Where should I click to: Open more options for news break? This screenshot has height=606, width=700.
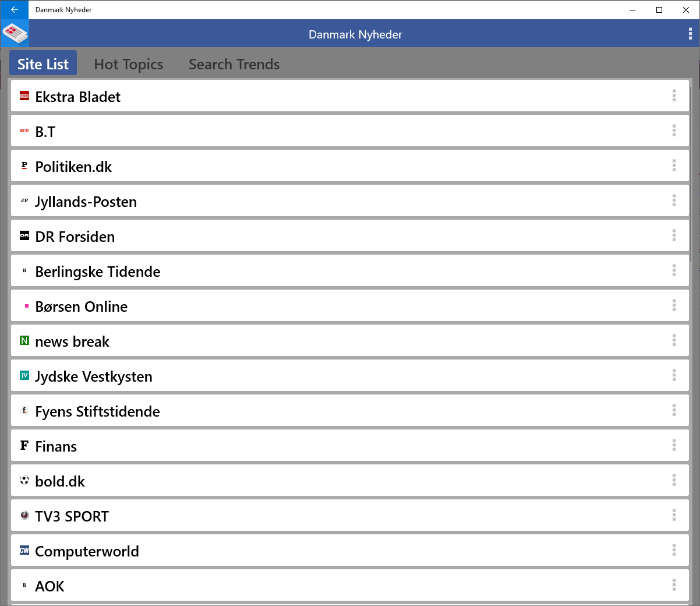(674, 340)
